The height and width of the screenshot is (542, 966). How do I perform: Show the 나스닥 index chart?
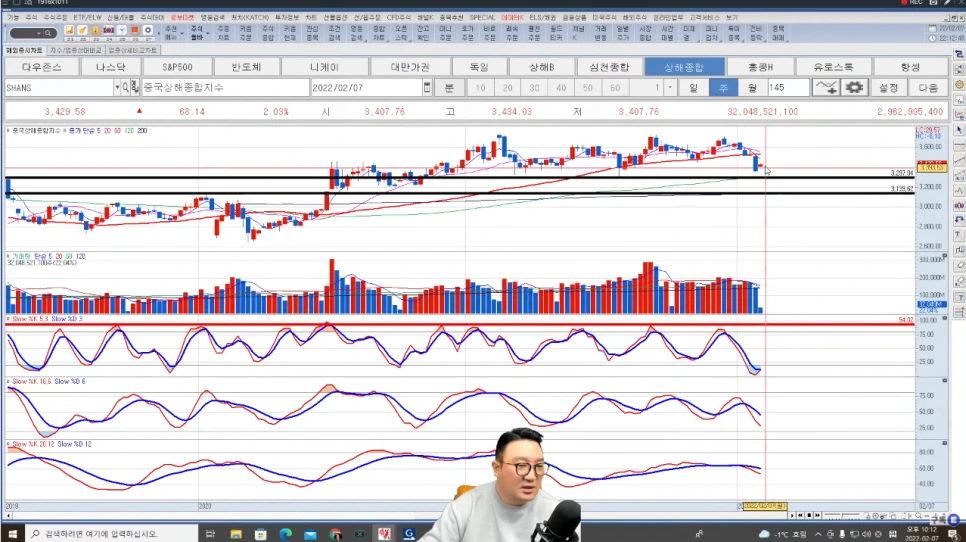[110, 67]
